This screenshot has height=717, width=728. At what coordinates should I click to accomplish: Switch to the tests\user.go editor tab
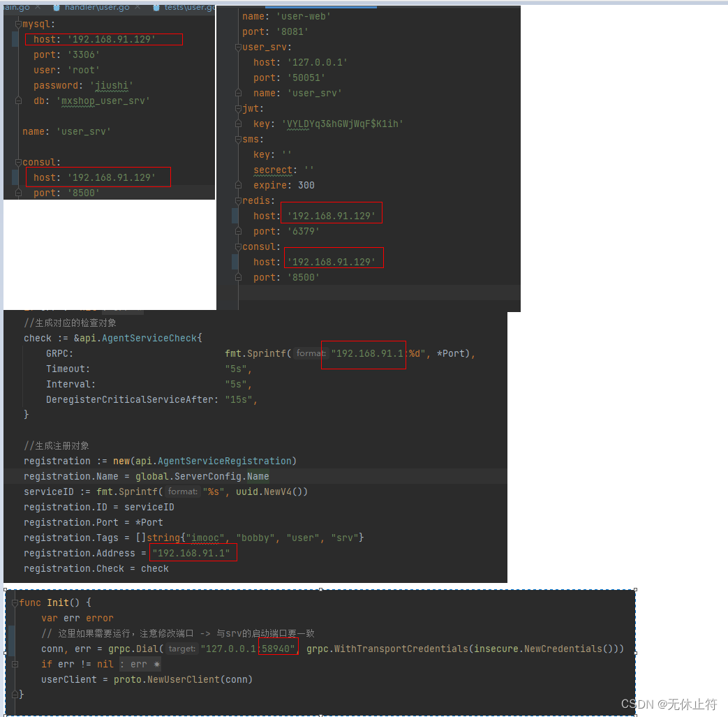coord(189,7)
